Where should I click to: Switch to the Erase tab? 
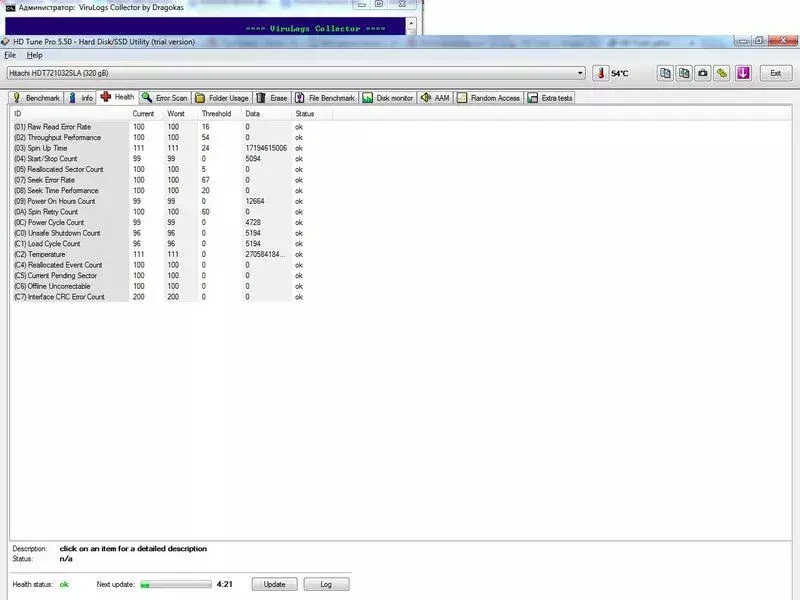click(x=272, y=98)
